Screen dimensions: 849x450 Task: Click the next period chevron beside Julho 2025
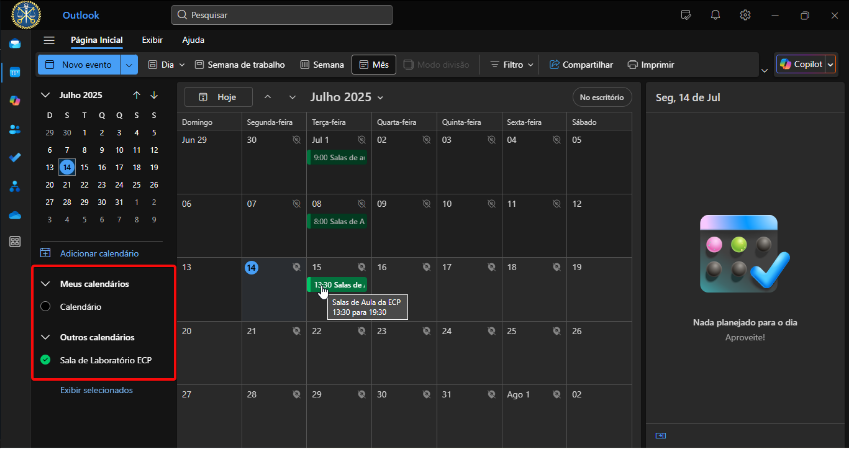[x=292, y=97]
